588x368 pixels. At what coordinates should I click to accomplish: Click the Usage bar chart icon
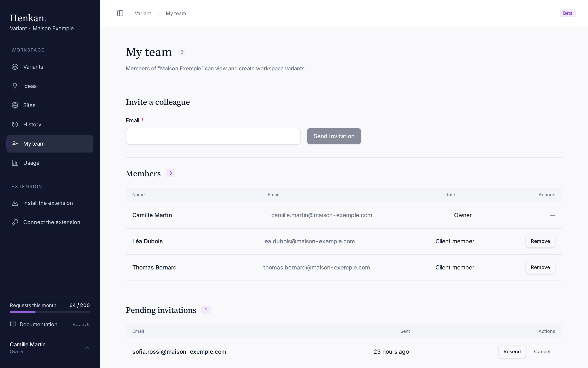click(15, 163)
